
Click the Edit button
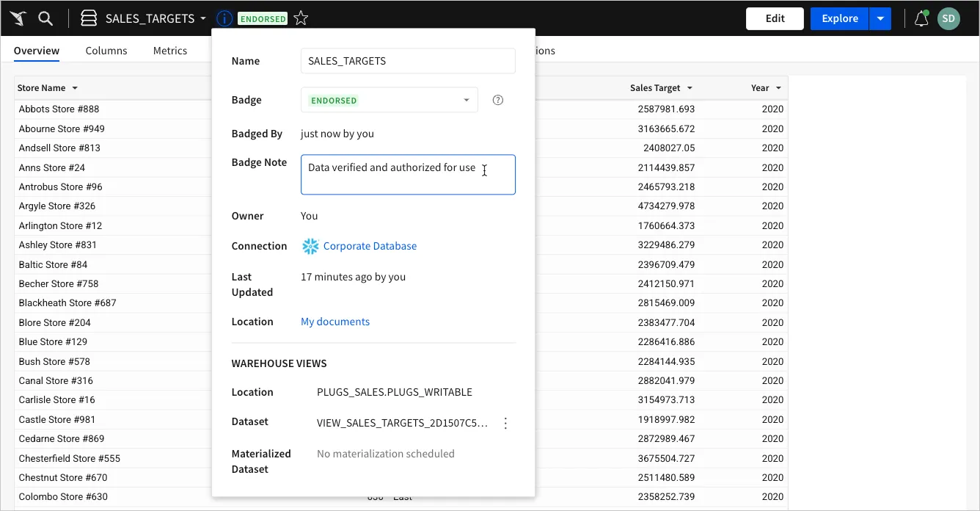tap(775, 18)
